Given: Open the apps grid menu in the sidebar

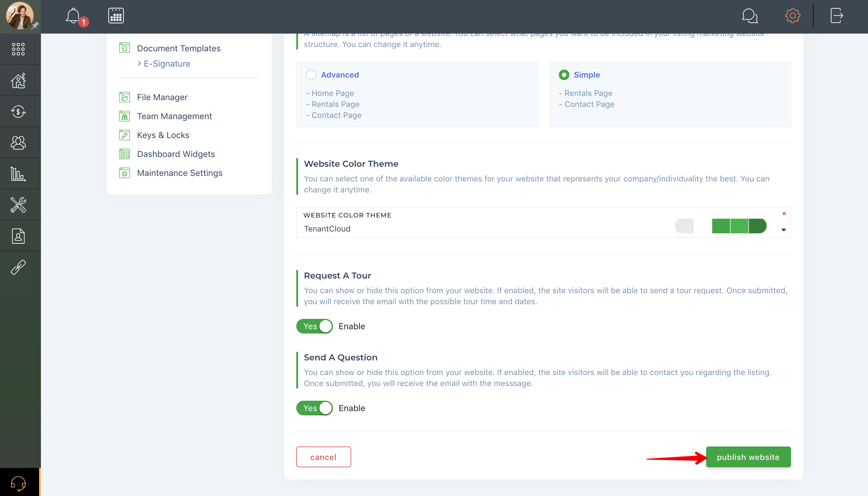Looking at the screenshot, I should tap(18, 49).
